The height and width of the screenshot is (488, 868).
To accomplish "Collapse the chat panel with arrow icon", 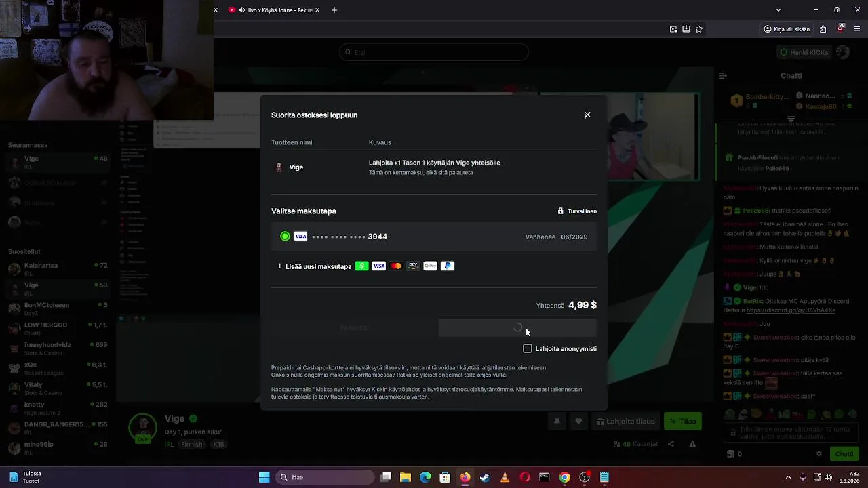I will [x=723, y=76].
